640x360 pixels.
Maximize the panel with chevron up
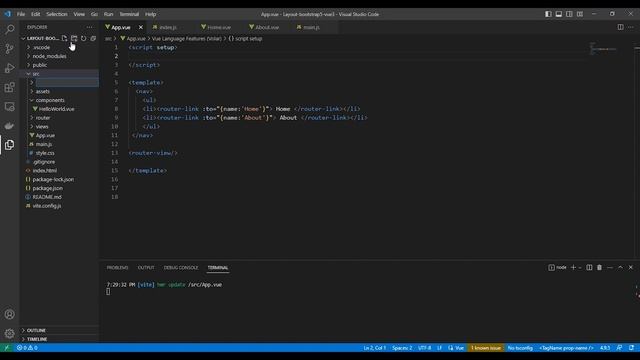(620, 267)
